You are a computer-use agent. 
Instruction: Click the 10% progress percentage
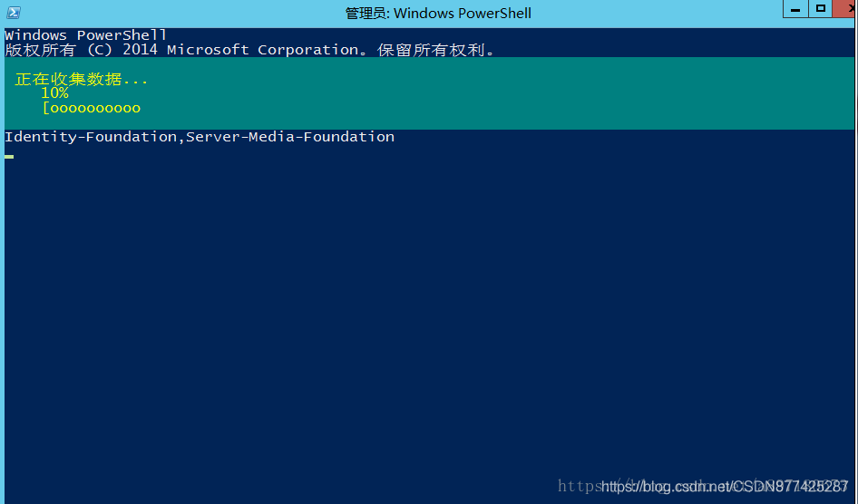coord(54,93)
